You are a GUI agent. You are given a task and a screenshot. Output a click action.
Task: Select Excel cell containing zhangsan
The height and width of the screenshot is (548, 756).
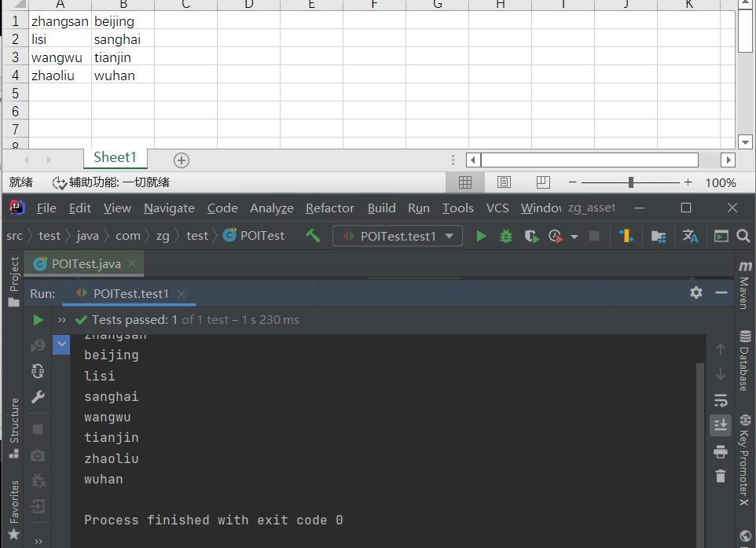coord(60,22)
